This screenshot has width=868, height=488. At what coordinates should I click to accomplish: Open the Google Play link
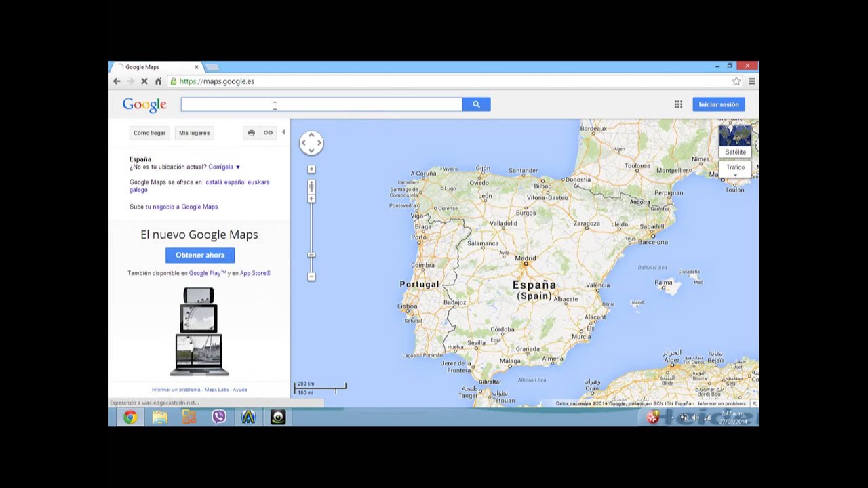pos(208,273)
